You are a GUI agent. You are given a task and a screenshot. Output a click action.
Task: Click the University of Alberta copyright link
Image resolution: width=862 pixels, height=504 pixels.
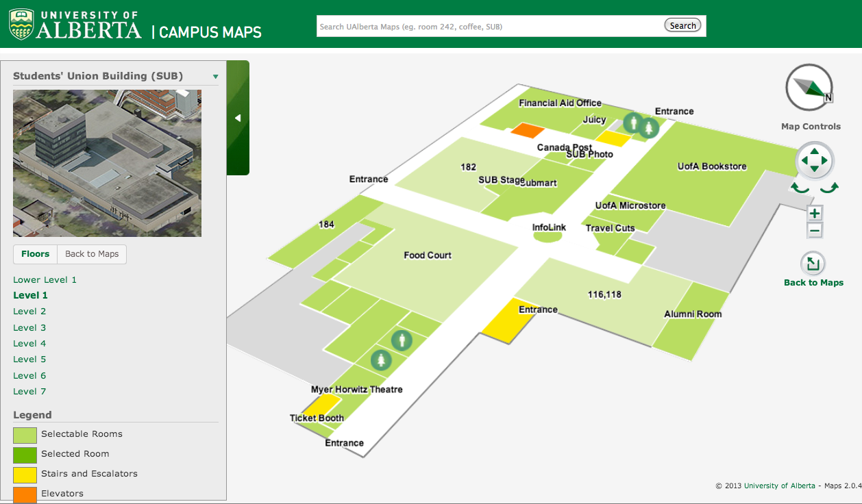click(780, 485)
